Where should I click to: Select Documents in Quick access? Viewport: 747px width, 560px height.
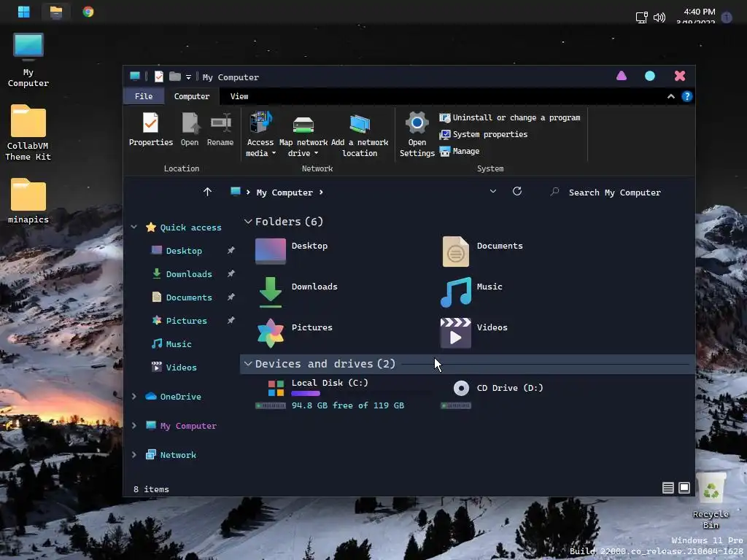[189, 297]
